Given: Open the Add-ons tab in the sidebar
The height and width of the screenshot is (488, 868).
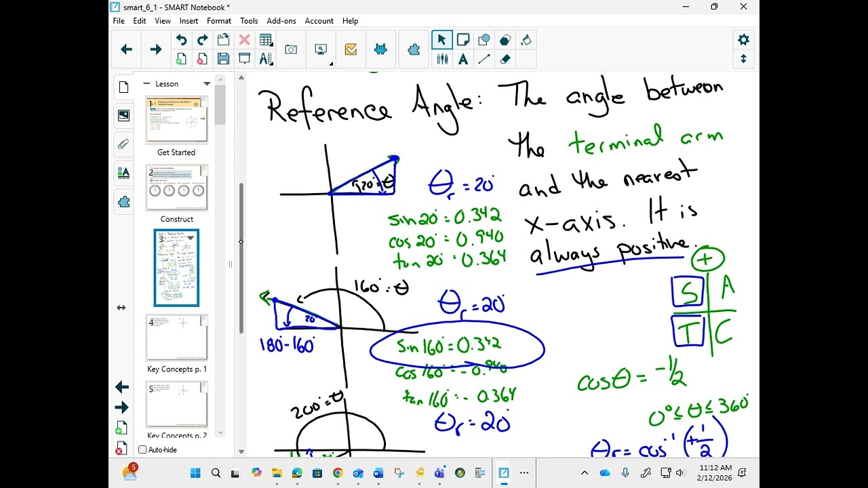Looking at the screenshot, I should (123, 202).
